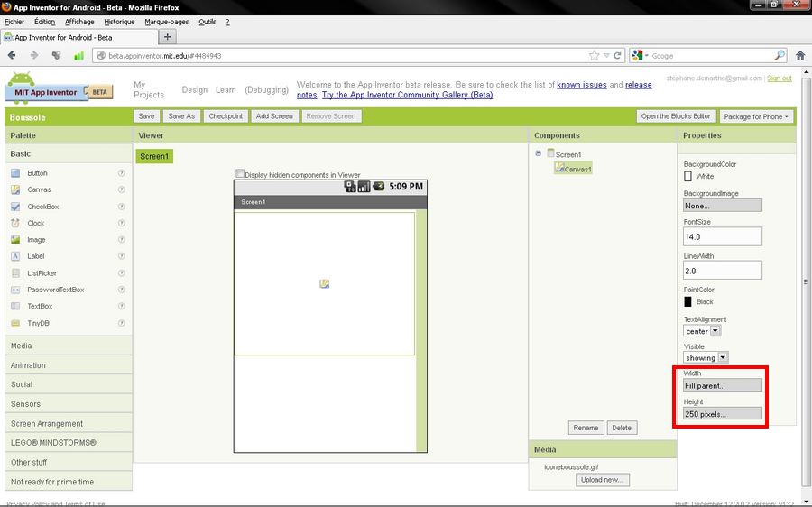Sign out of the account
Viewport: 812px width, 507px height.
pos(780,78)
